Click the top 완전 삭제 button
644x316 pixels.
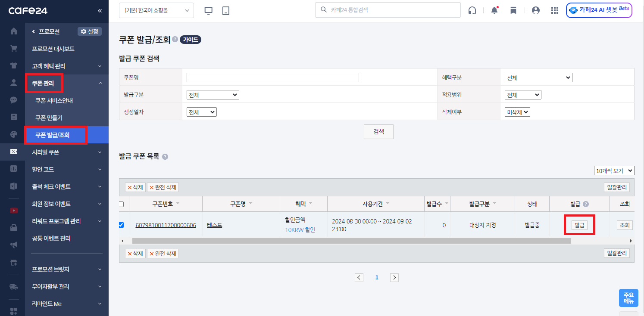point(163,187)
